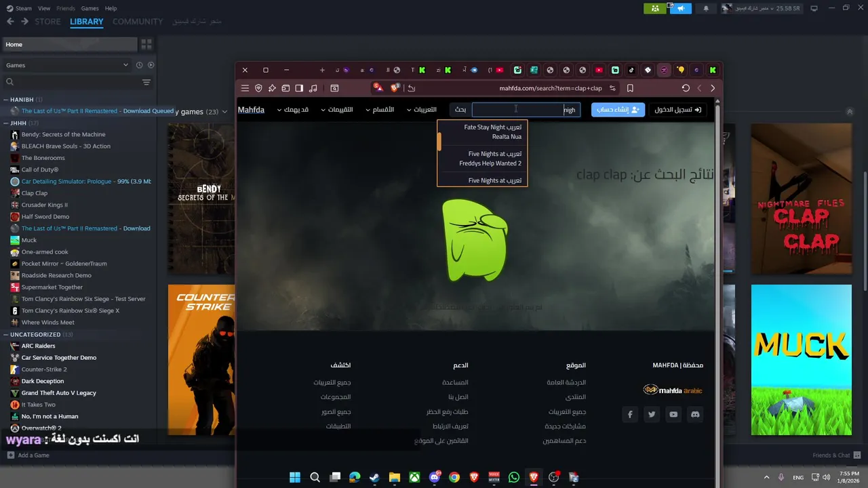Click the music note icon in Brave toolbar
This screenshot has height=488, width=868.
313,88
